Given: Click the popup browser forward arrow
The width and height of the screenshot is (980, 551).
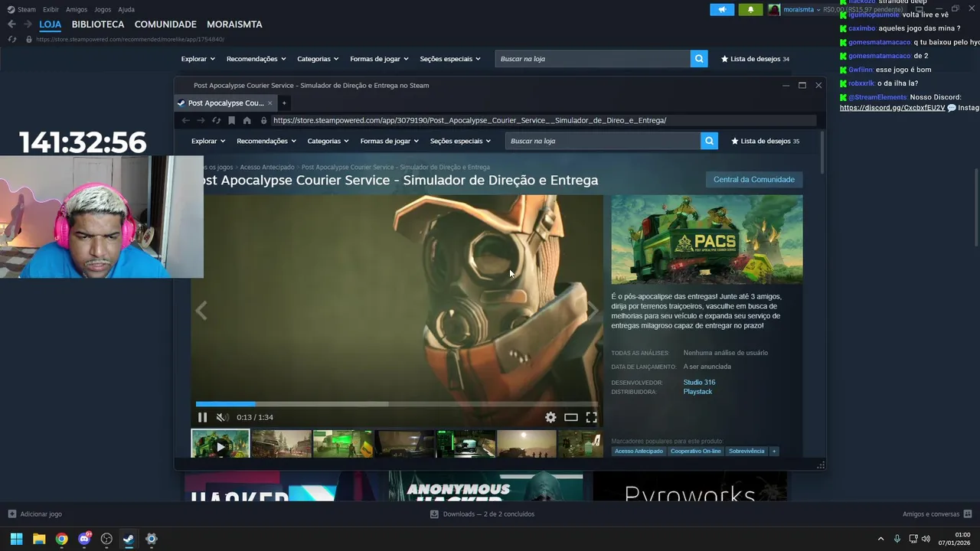Looking at the screenshot, I should [x=201, y=120].
